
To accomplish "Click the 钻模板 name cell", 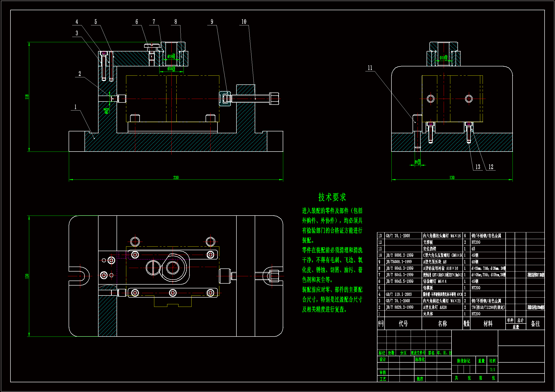I will [x=428, y=288].
